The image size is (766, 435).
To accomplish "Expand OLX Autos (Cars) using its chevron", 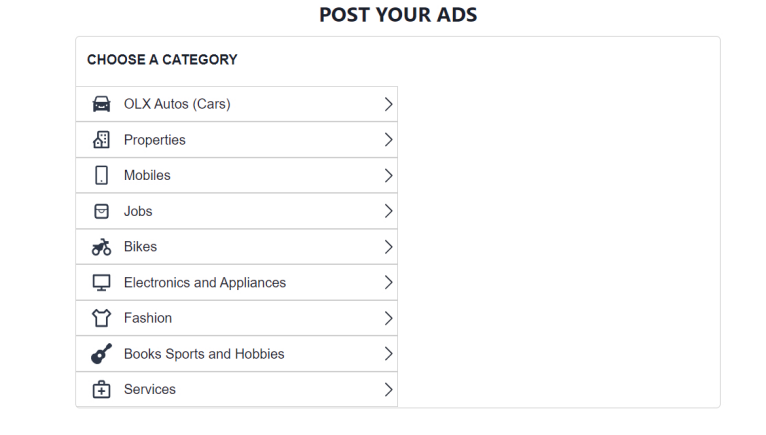I will tap(388, 104).
